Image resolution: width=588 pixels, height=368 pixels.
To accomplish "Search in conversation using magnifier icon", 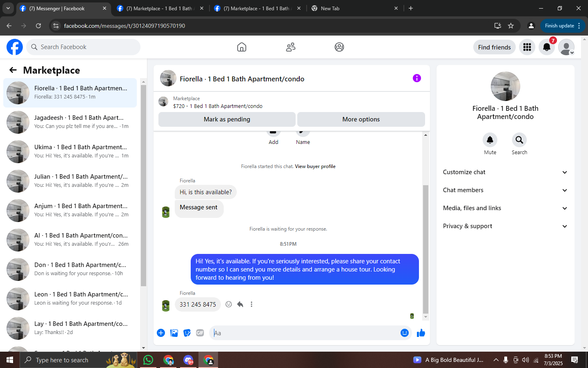I will coord(519,140).
